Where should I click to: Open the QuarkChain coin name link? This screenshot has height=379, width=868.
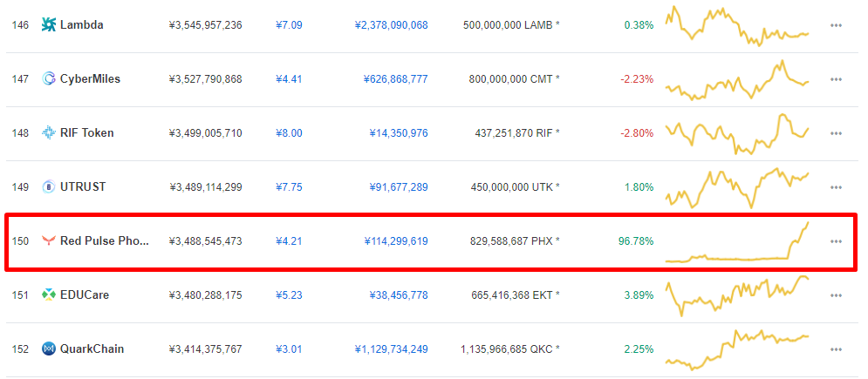pos(92,349)
